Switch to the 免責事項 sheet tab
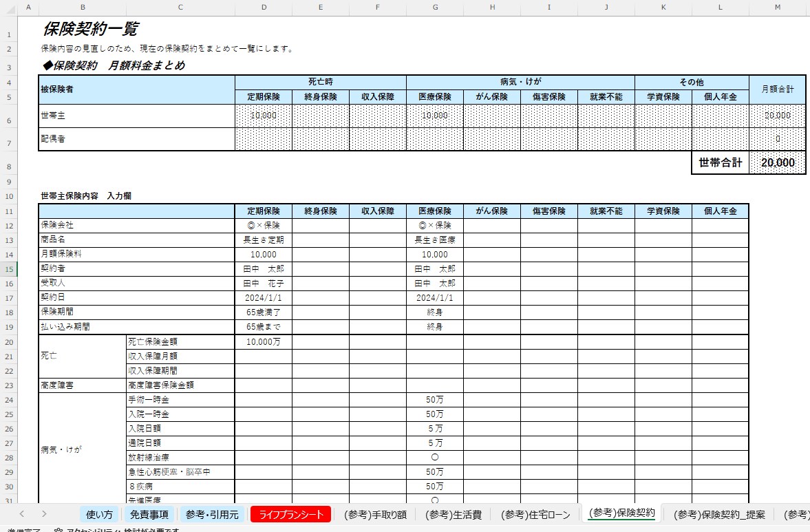This screenshot has width=810, height=532. (149, 514)
